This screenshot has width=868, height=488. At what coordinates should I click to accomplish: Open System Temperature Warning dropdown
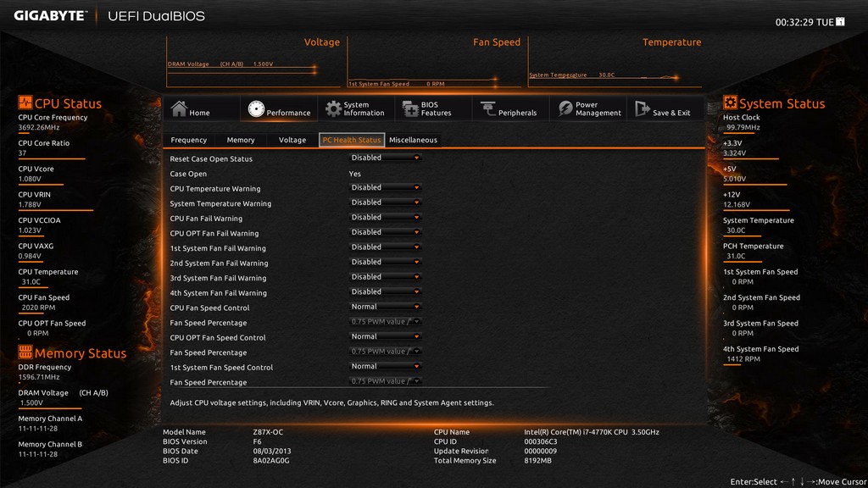386,202
